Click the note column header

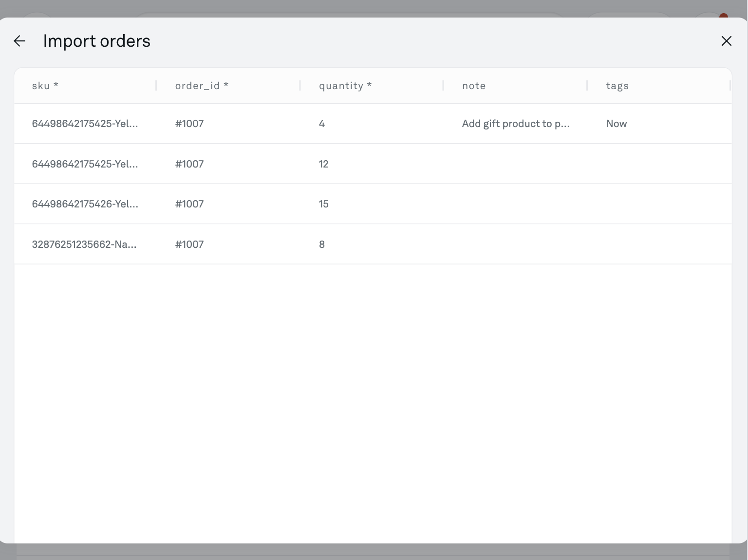[x=474, y=86]
